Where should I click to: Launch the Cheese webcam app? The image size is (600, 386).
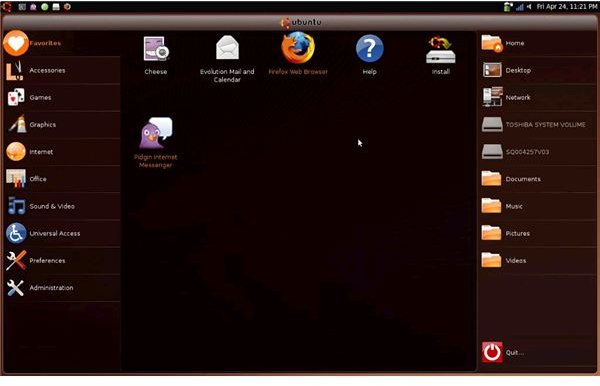point(156,55)
